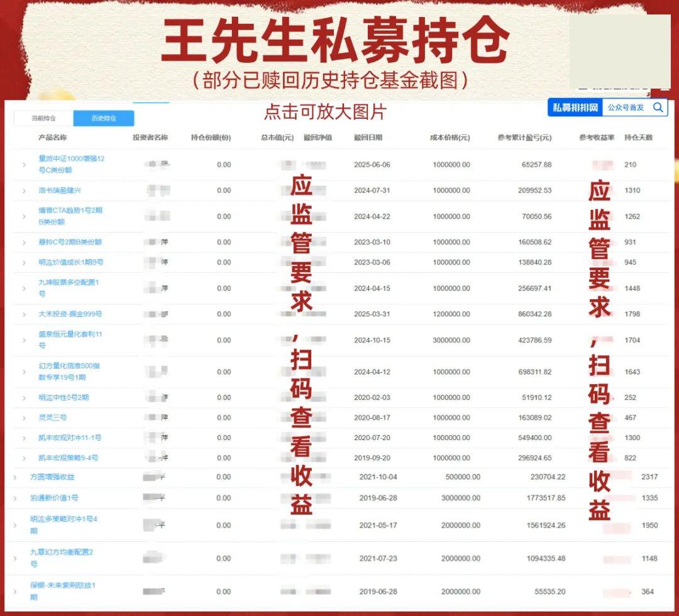Click the 赎回日期 column header
The image size is (679, 616).
(x=368, y=138)
